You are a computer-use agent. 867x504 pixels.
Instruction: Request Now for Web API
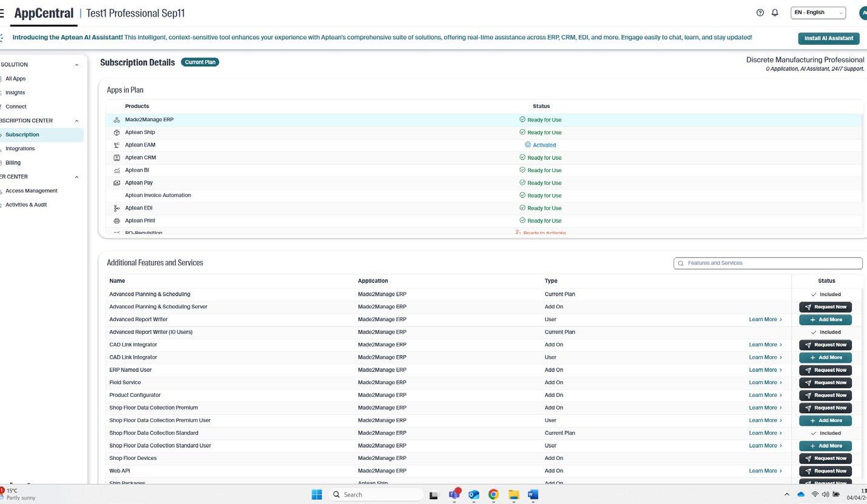tap(825, 471)
